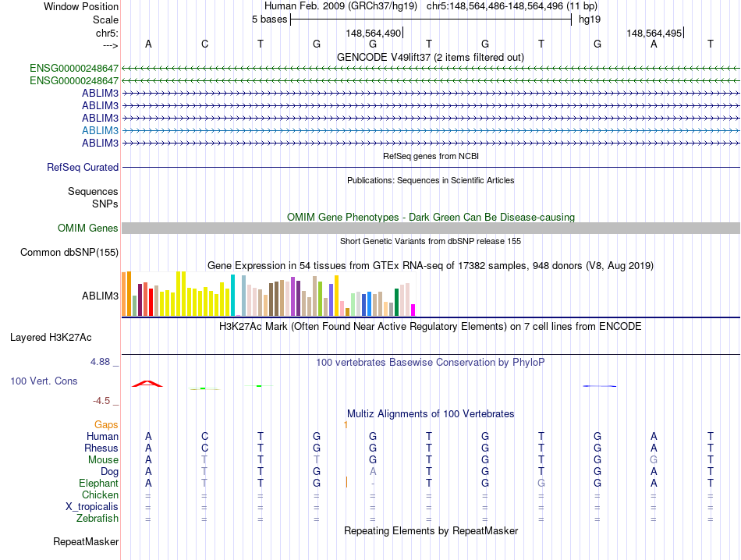
Task: Open the GENCODE V49lift37 track title
Action: click(x=430, y=57)
